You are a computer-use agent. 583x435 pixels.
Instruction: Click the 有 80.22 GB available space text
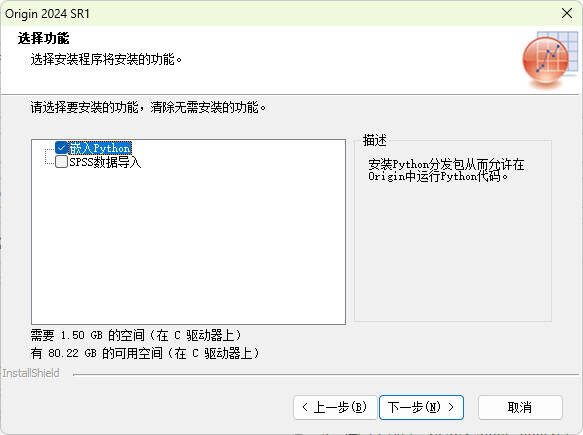click(145, 353)
